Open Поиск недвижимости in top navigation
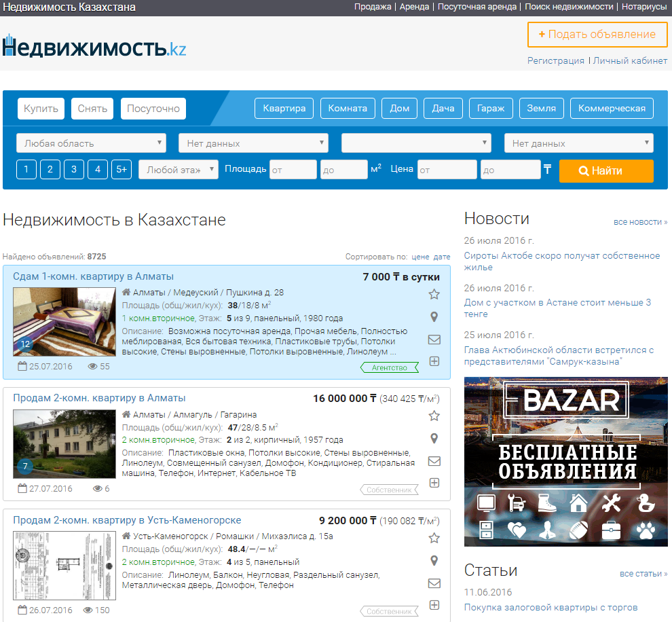 (569, 7)
